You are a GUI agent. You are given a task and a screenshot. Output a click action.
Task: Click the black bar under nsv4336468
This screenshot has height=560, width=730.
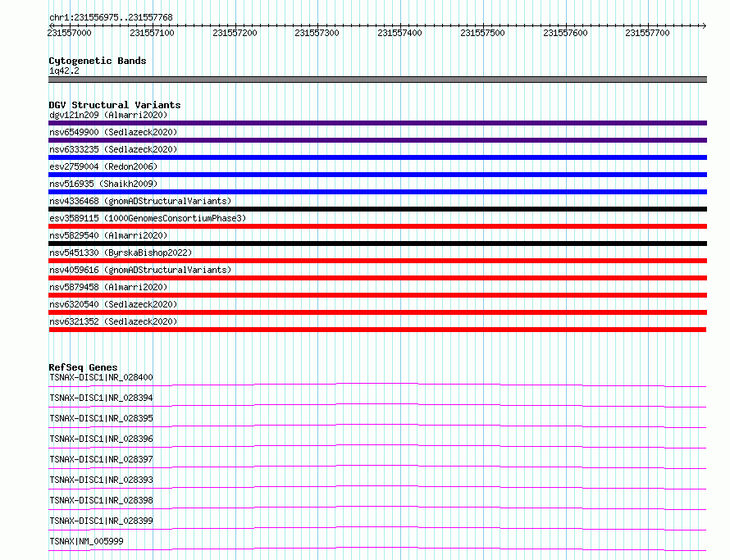[377, 209]
